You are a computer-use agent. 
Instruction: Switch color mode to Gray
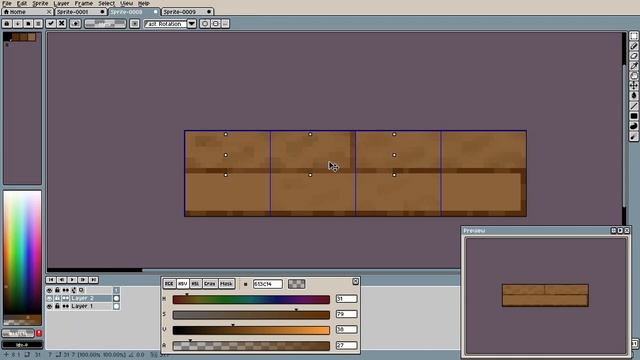click(210, 284)
